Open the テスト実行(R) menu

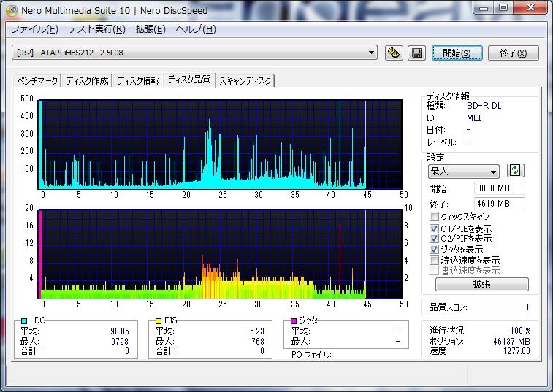click(96, 29)
